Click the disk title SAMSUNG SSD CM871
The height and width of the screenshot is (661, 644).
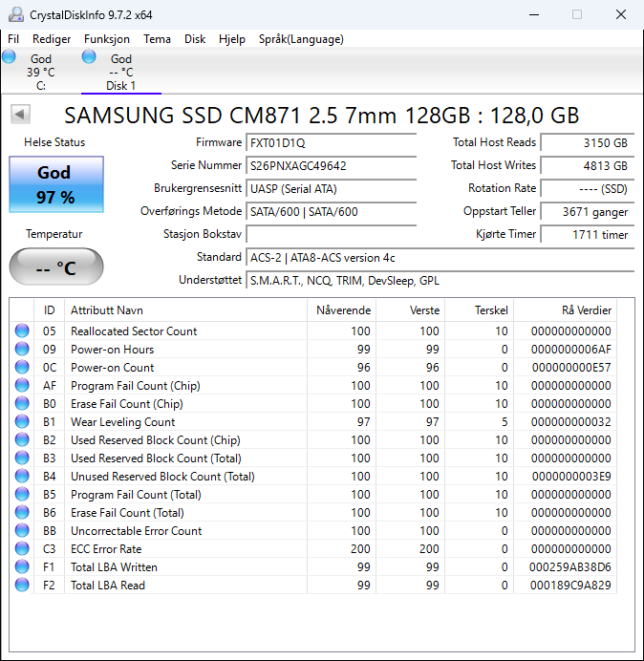(321, 115)
